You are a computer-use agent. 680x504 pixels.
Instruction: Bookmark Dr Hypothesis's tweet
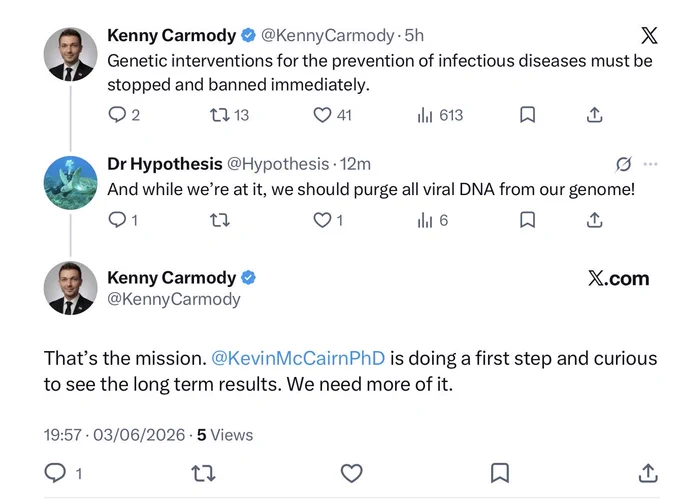point(527,220)
